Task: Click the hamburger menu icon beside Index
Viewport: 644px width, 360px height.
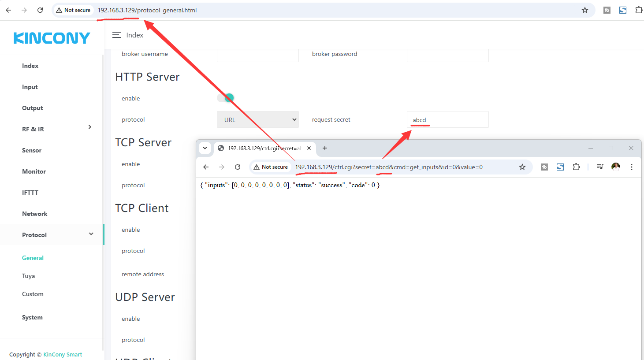Action: click(x=116, y=35)
